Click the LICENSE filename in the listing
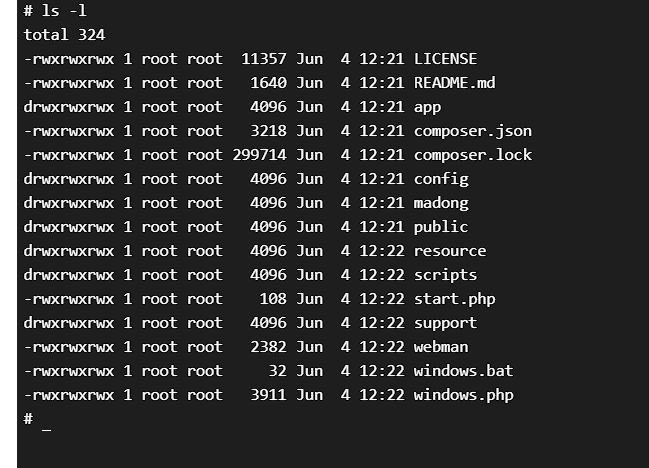Viewport: 649px width, 468px height. click(445, 59)
